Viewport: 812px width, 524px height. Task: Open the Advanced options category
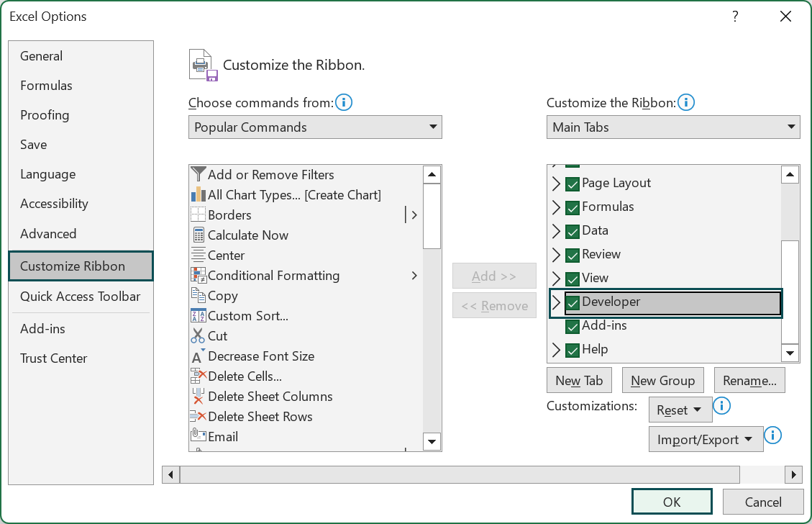tap(81, 234)
